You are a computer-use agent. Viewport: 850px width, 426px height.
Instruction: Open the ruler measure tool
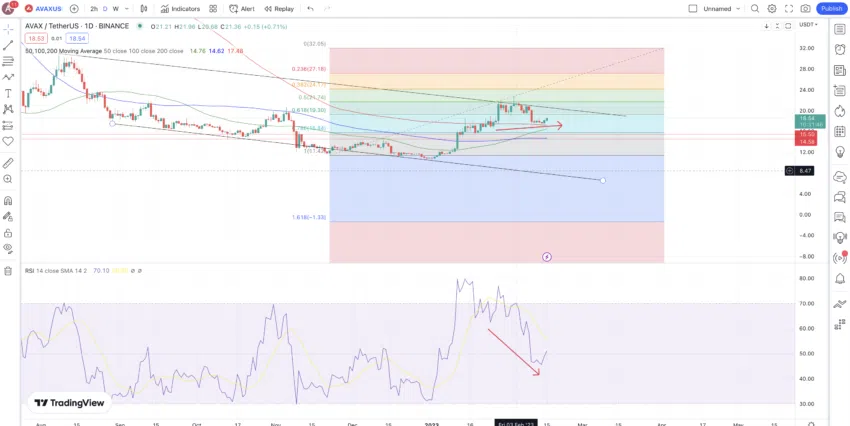(8, 163)
